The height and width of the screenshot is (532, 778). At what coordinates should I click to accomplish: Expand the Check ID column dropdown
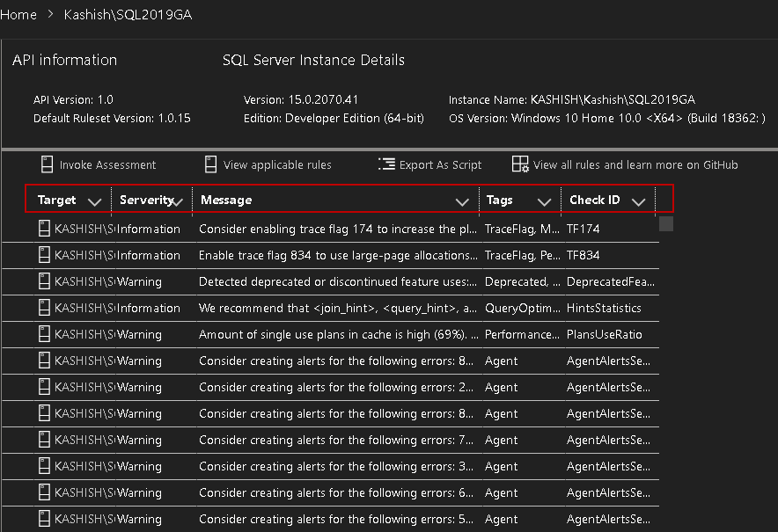[x=638, y=201]
